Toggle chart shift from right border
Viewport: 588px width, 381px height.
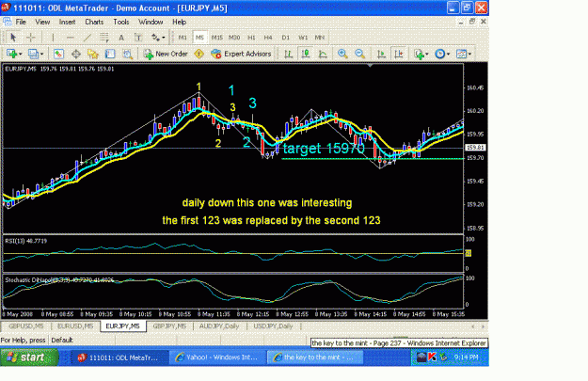pyautogui.click(x=398, y=54)
